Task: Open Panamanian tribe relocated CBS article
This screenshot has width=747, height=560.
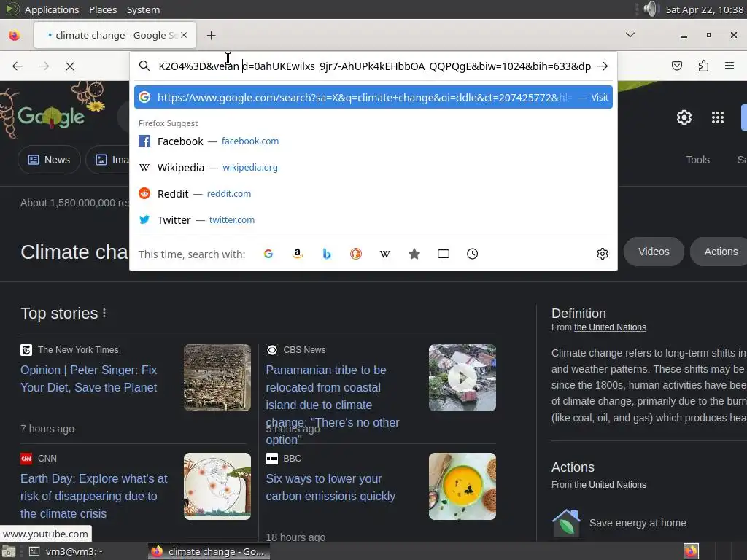Action: click(x=333, y=405)
